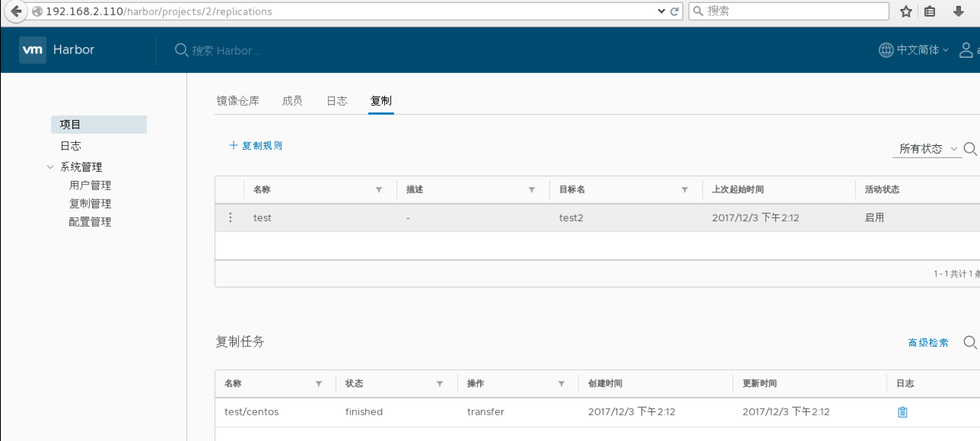Click the VMware Harbor logo
The width and height of the screenshot is (980, 441).
click(x=33, y=50)
